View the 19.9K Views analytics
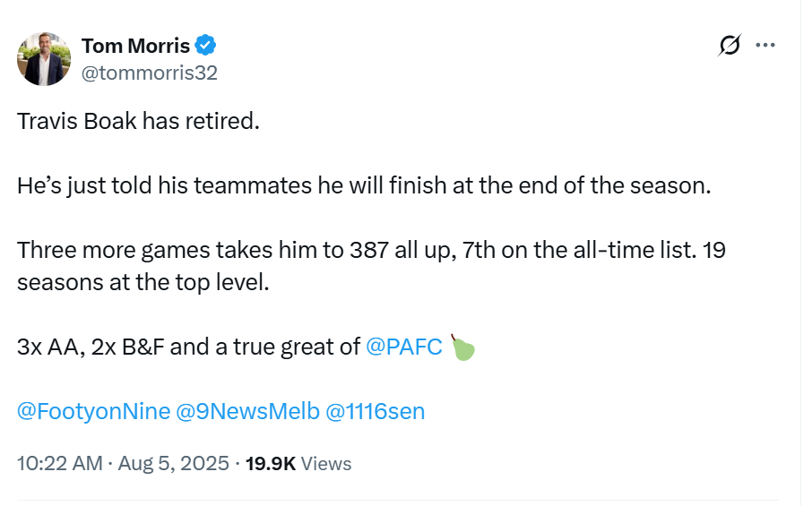Viewport: 812px width, 506px height. point(298,463)
